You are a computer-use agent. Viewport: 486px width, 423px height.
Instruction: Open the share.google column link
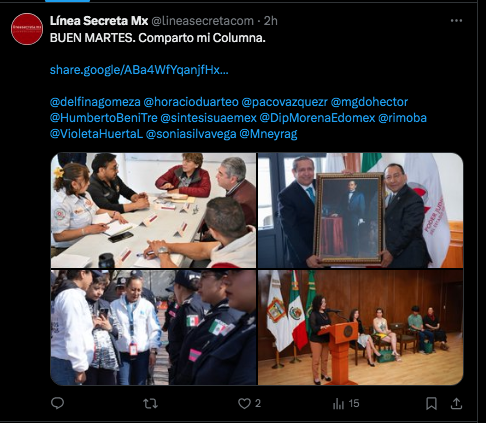[x=139, y=70]
